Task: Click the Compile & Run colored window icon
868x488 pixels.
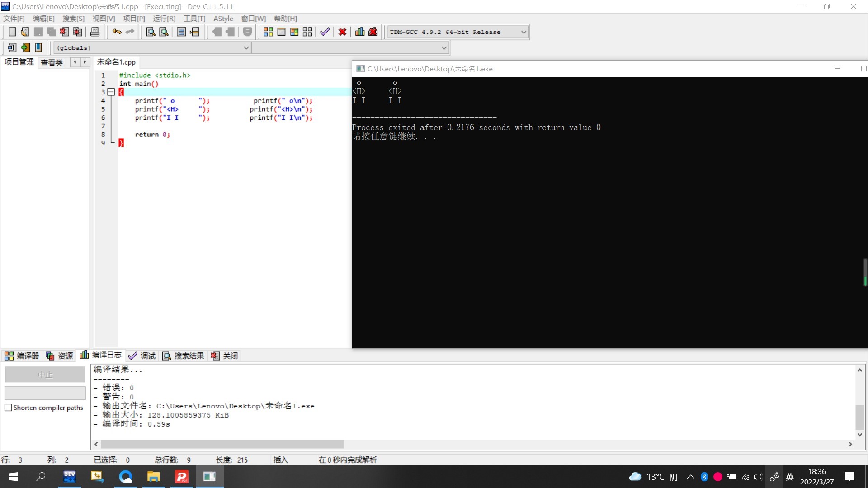Action: pyautogui.click(x=294, y=32)
